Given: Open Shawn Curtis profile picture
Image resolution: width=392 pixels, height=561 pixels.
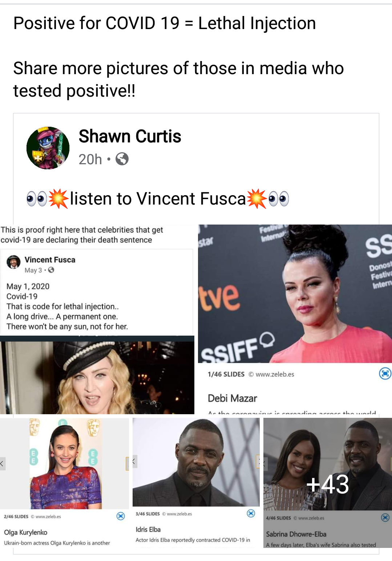Looking at the screenshot, I should tap(48, 148).
